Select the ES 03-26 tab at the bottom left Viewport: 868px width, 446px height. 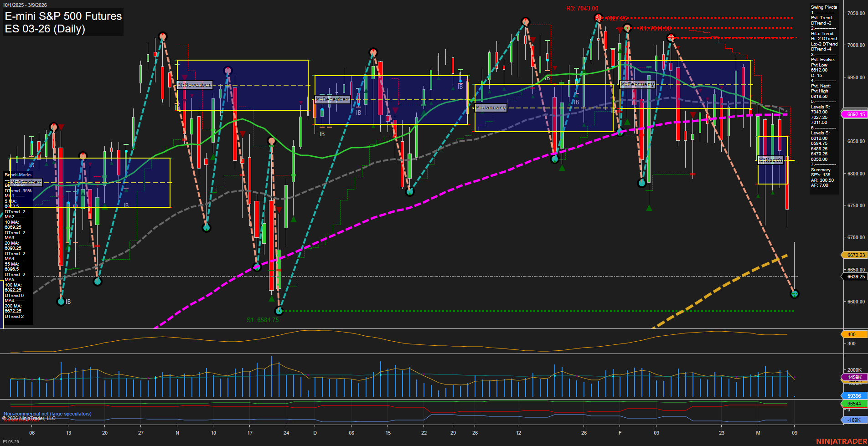(x=10, y=441)
